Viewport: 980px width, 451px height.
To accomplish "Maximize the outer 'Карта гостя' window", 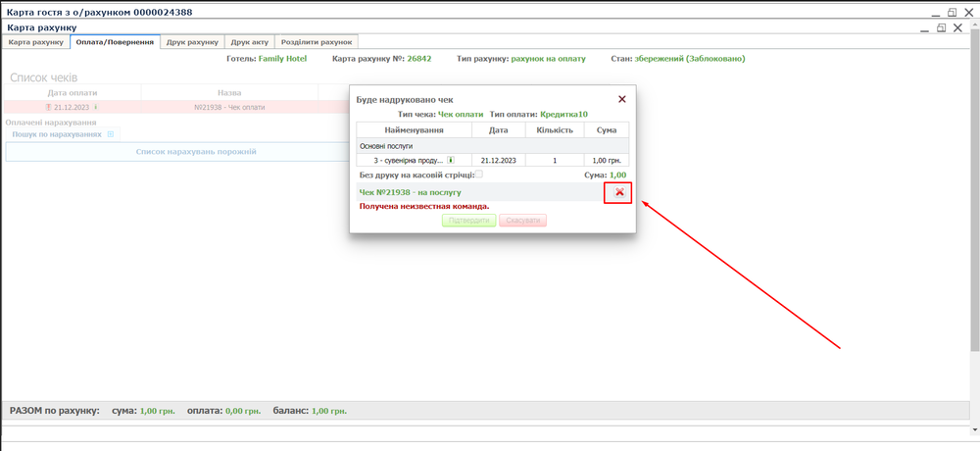I will 951,12.
